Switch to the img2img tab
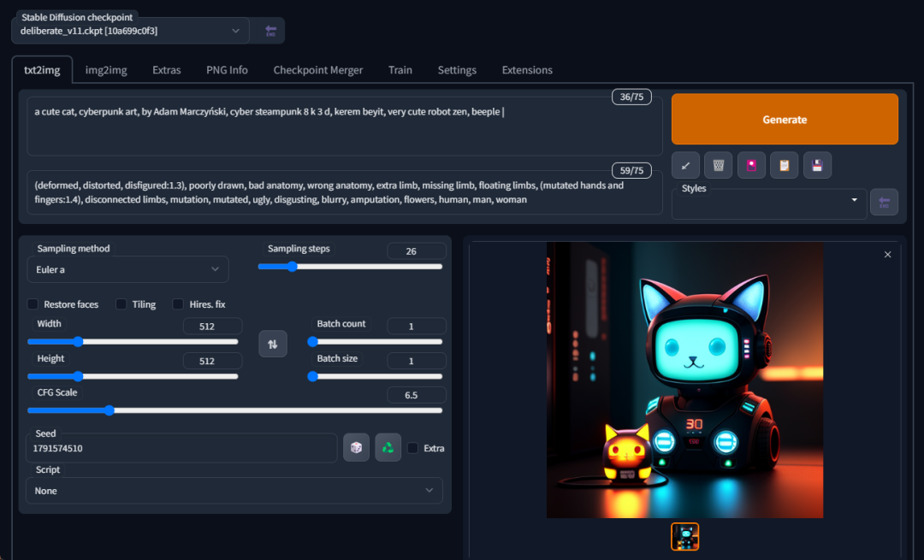924x560 pixels. click(106, 70)
